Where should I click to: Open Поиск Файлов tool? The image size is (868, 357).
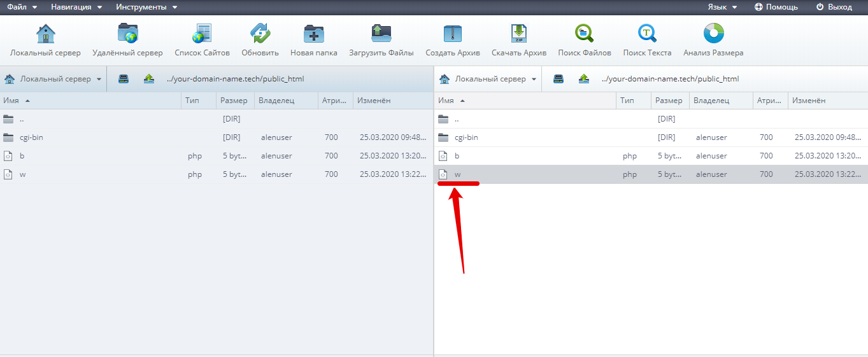(x=585, y=33)
